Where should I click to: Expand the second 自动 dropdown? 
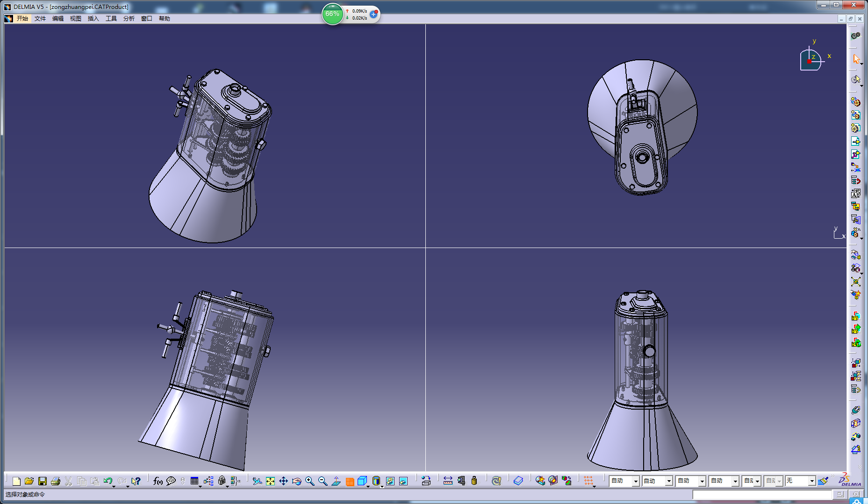click(669, 481)
